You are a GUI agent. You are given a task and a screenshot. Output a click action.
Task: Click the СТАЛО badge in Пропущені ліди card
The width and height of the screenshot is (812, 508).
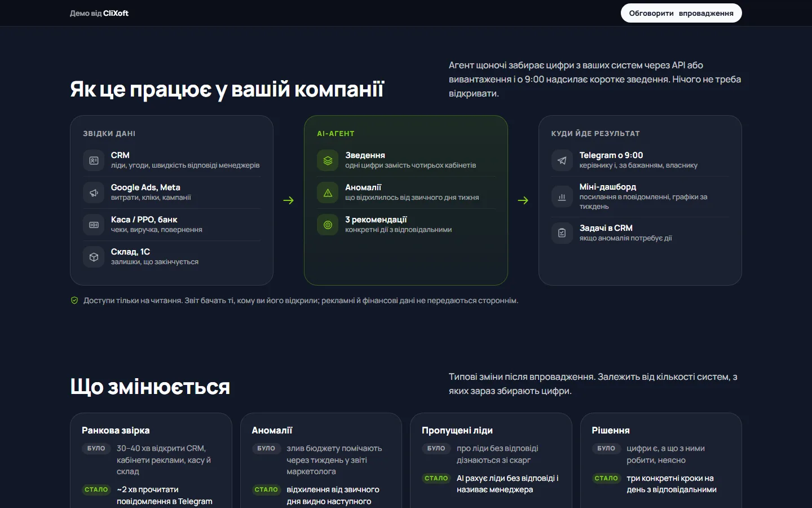click(x=436, y=478)
